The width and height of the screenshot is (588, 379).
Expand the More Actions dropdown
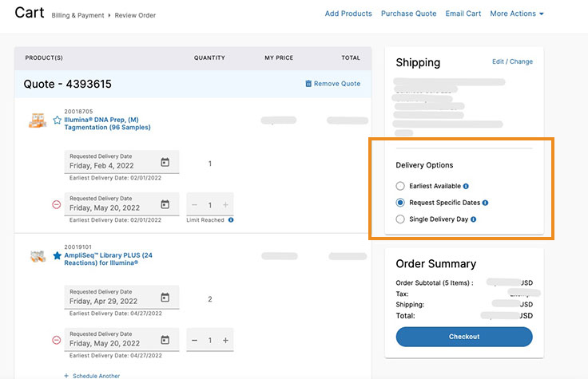(x=516, y=14)
